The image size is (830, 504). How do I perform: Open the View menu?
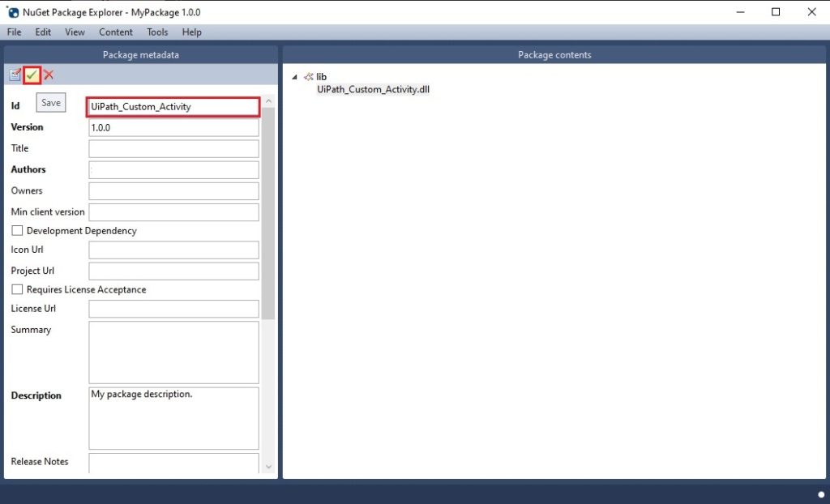(75, 32)
